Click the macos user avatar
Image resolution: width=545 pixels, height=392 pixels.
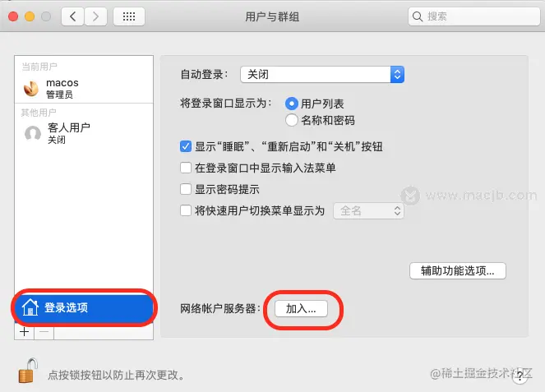(31, 88)
